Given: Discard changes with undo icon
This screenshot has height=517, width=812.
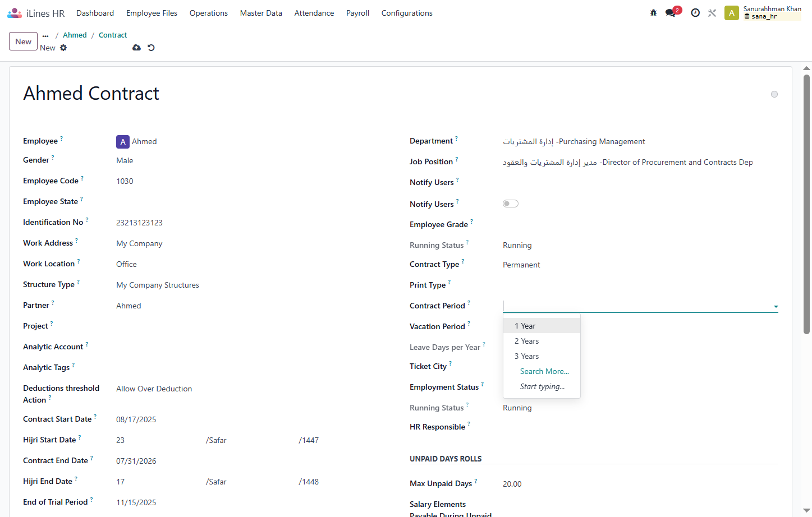Looking at the screenshot, I should click(151, 48).
